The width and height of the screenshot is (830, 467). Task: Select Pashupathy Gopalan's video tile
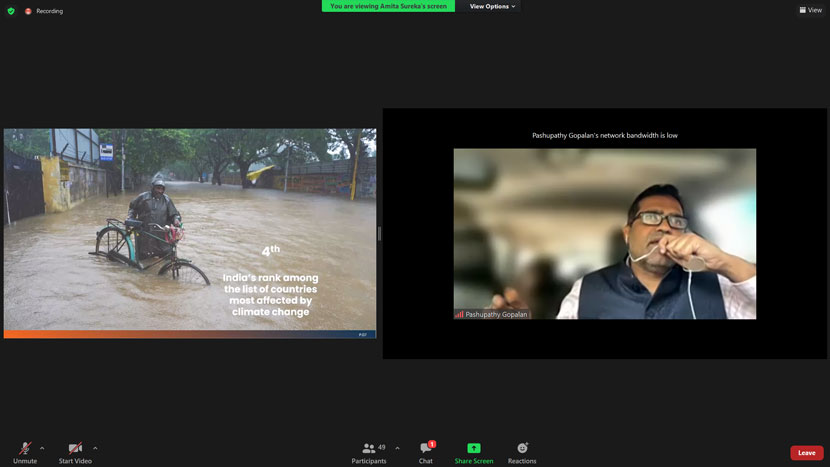click(604, 233)
